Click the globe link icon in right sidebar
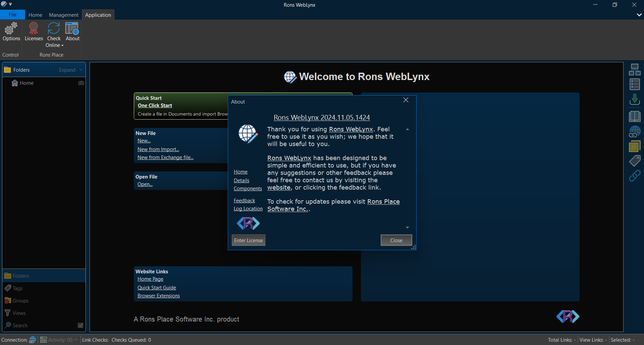Image resolution: width=644 pixels, height=345 pixels. pos(635,132)
